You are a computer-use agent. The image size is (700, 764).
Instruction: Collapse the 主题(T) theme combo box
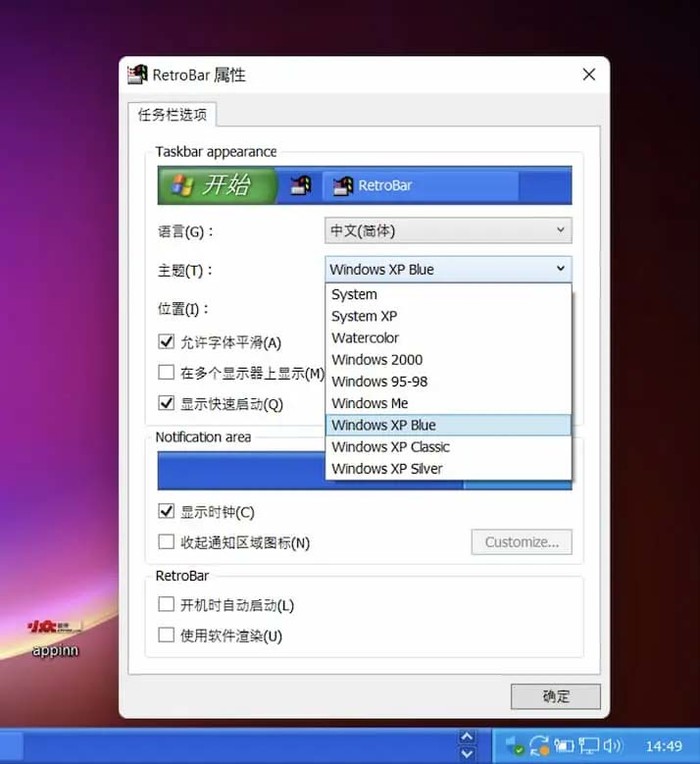pyautogui.click(x=448, y=269)
